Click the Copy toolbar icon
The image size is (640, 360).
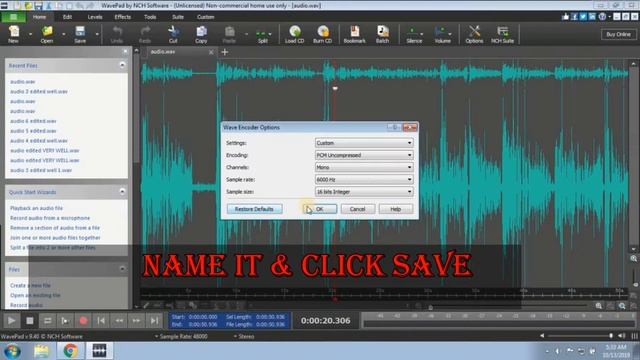pyautogui.click(x=201, y=34)
